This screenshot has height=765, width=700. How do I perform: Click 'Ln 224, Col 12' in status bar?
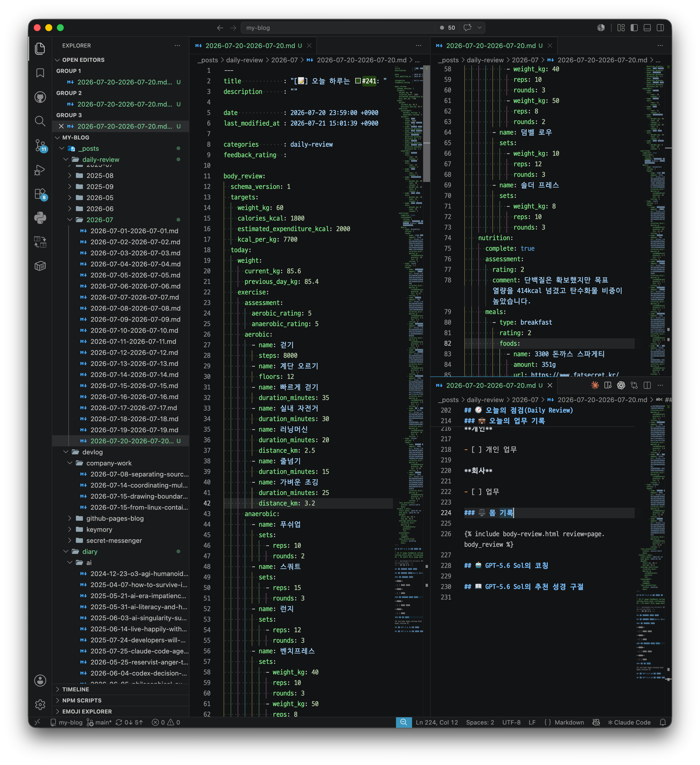(x=437, y=722)
